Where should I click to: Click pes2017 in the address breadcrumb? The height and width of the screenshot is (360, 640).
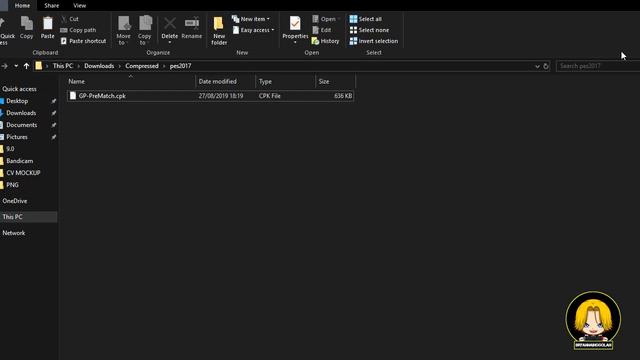[180, 66]
